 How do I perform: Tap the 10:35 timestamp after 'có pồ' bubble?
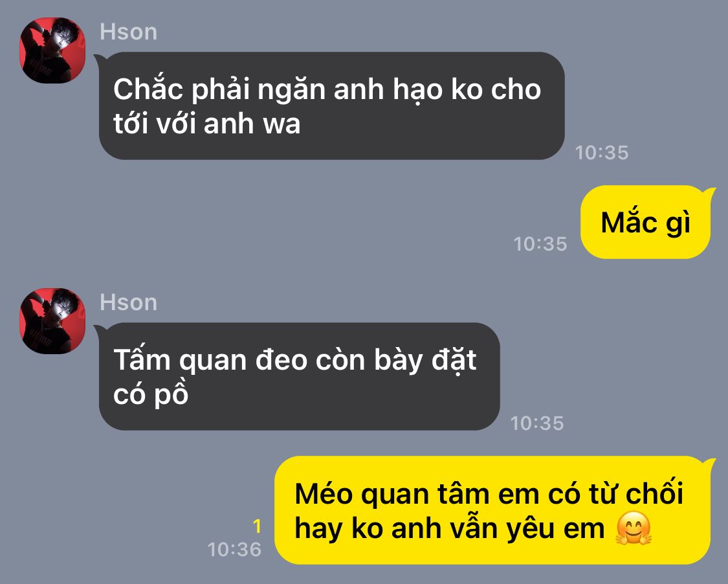(537, 423)
